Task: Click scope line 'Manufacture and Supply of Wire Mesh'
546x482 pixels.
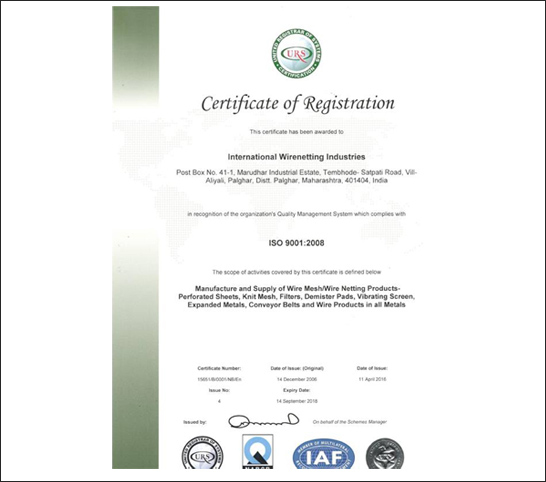Action: pos(297,288)
